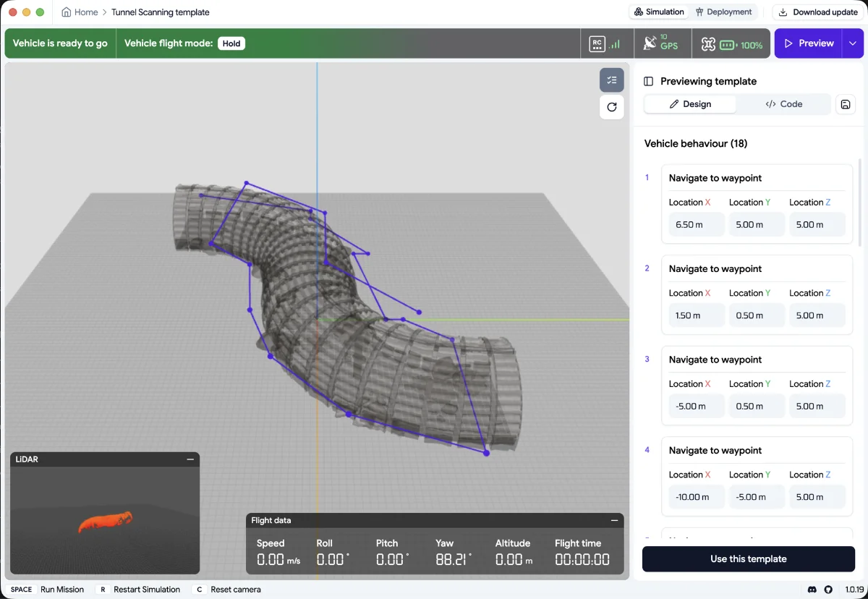Screen dimensions: 868x599
Task: Minimize the Flight data panel
Action: pos(614,520)
